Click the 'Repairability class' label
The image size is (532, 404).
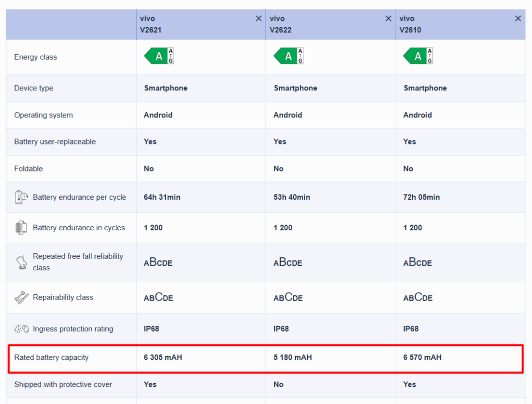click(x=63, y=297)
